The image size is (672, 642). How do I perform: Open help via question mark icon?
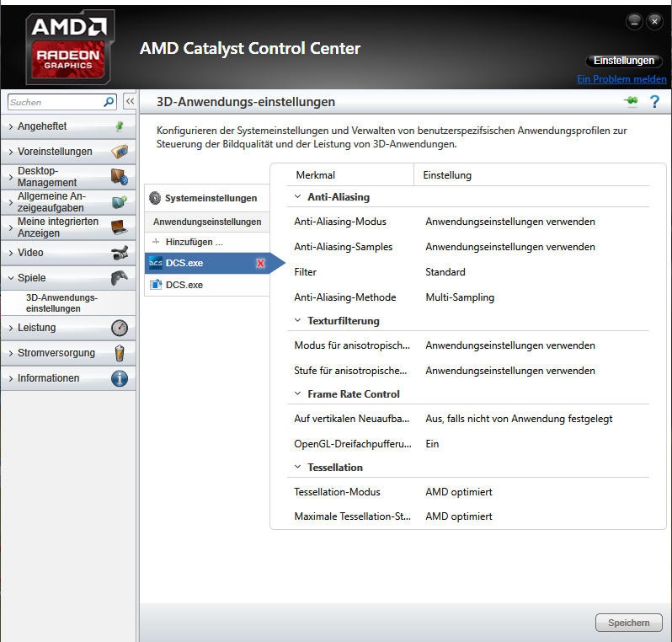pos(654,102)
